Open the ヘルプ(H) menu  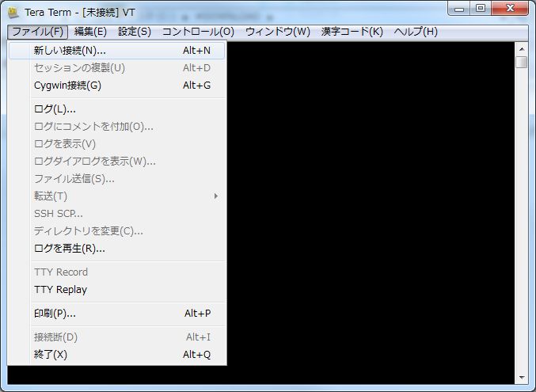coord(415,32)
